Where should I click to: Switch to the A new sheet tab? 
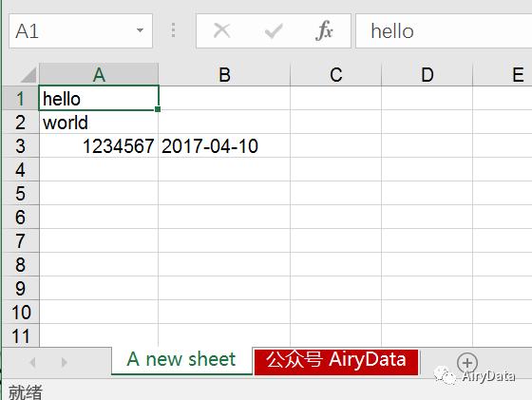(181, 360)
